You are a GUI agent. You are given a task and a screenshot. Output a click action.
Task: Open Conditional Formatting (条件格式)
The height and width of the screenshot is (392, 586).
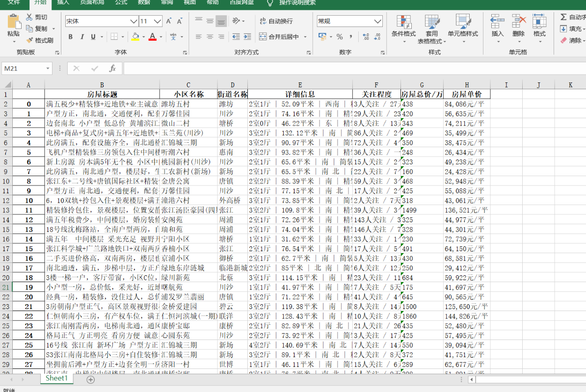pos(403,27)
